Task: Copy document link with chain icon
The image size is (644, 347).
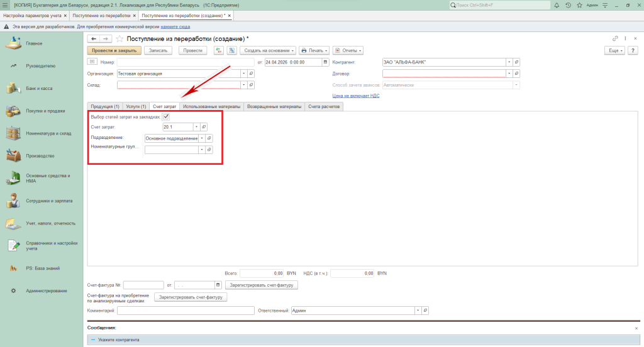Action: pos(616,39)
